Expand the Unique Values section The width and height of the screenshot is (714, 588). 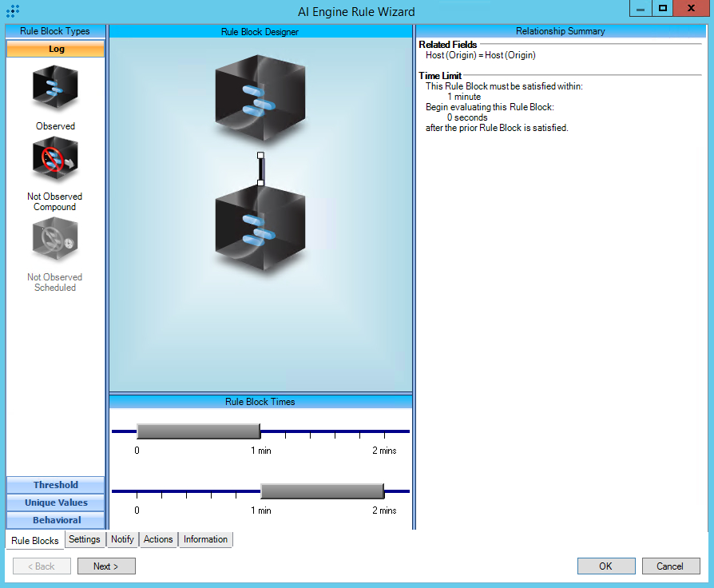point(56,503)
